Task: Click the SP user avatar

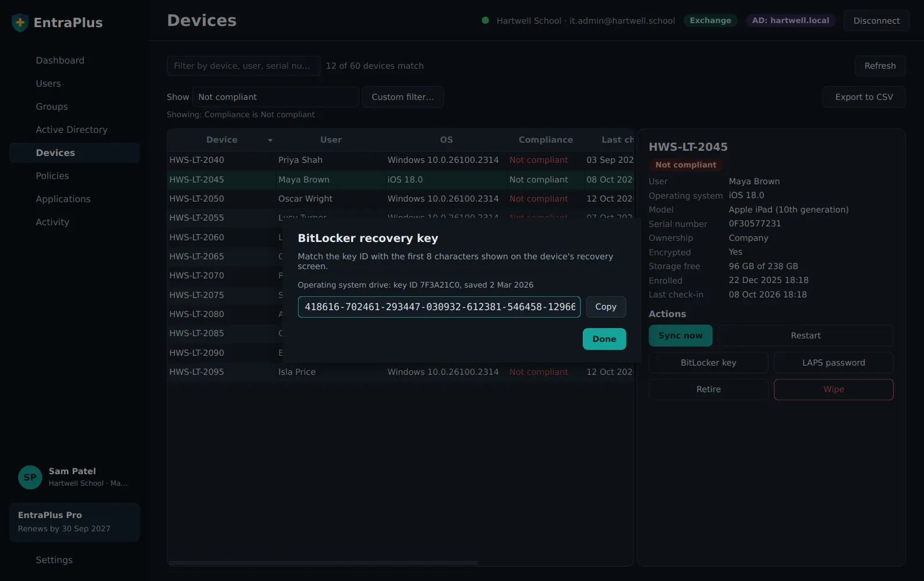Action: pos(30,478)
